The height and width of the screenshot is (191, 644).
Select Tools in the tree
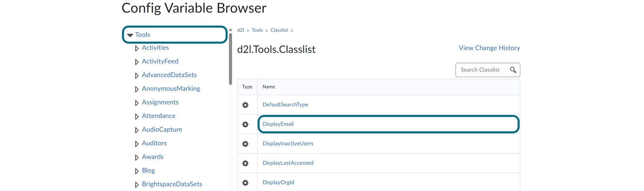pos(142,35)
